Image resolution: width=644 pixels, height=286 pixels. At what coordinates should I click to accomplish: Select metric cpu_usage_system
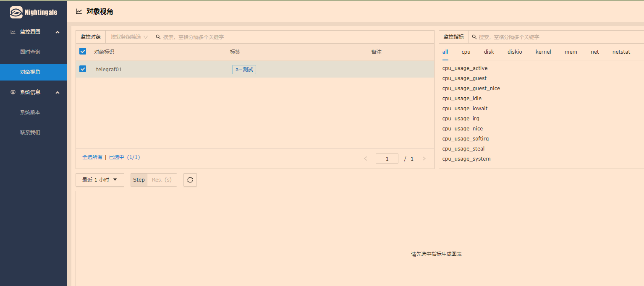pos(466,159)
